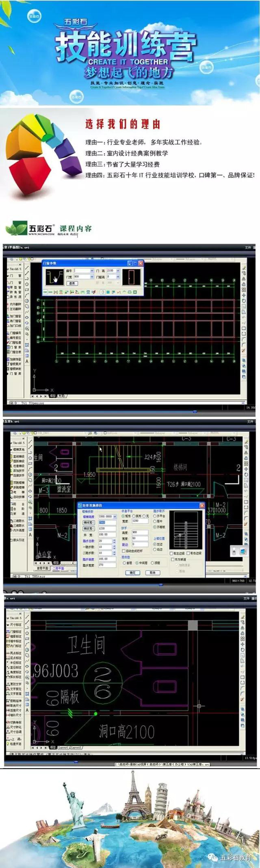Launch the 双跑楼梯 sidebar tool
Viewport: 260px width, 868px height.
[x=18, y=483]
